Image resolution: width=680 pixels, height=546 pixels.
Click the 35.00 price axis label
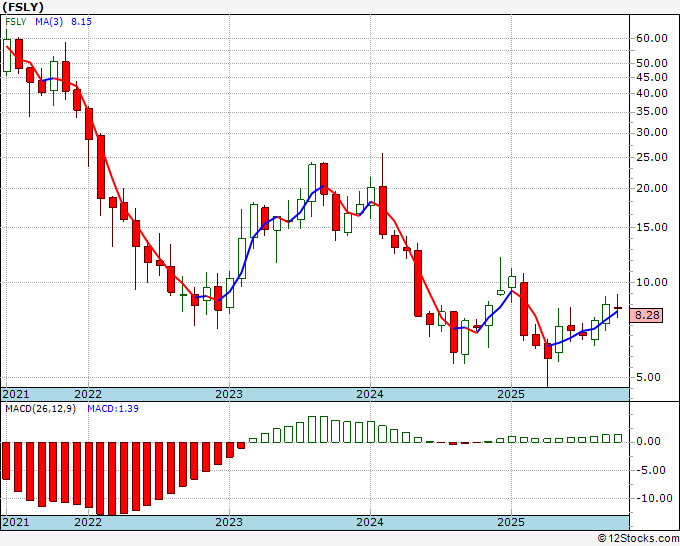click(651, 111)
